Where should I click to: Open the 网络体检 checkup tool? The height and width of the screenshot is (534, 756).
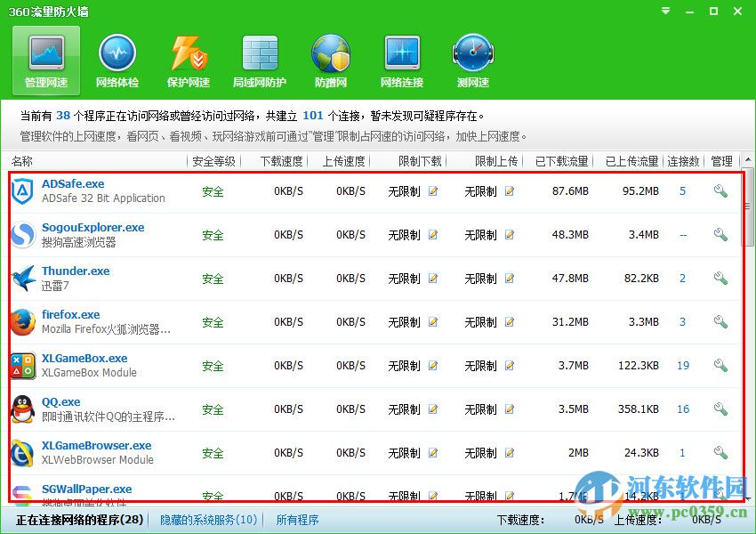(117, 60)
